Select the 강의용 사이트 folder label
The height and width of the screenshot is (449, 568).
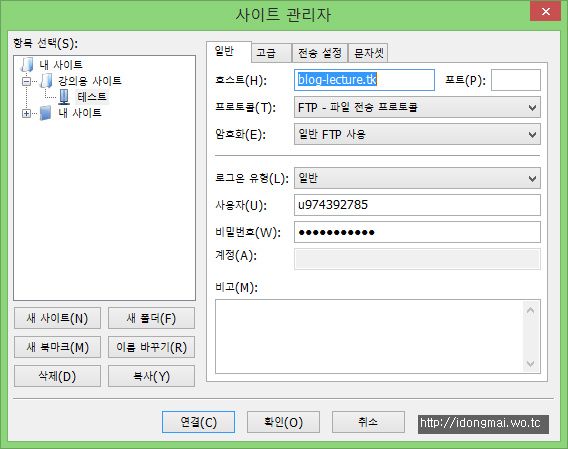(90, 80)
